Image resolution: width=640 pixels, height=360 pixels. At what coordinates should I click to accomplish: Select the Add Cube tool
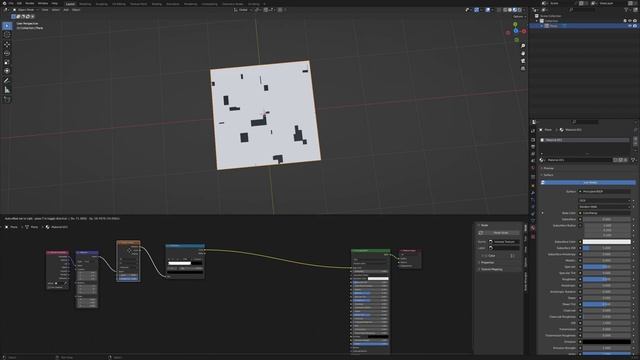(7, 99)
